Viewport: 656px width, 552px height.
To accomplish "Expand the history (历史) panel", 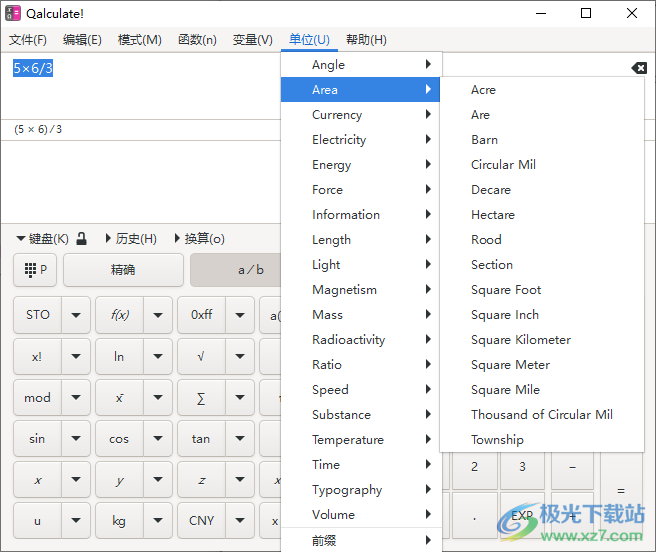I will tap(131, 239).
